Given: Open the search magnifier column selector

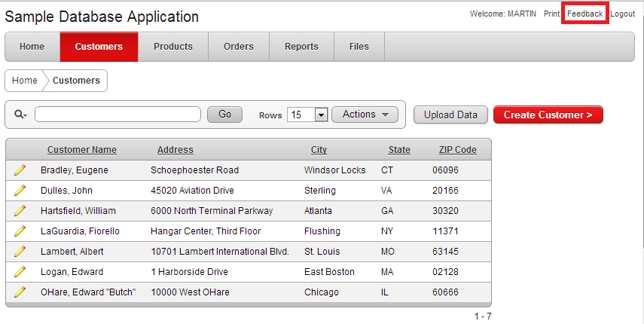Looking at the screenshot, I should 20,115.
